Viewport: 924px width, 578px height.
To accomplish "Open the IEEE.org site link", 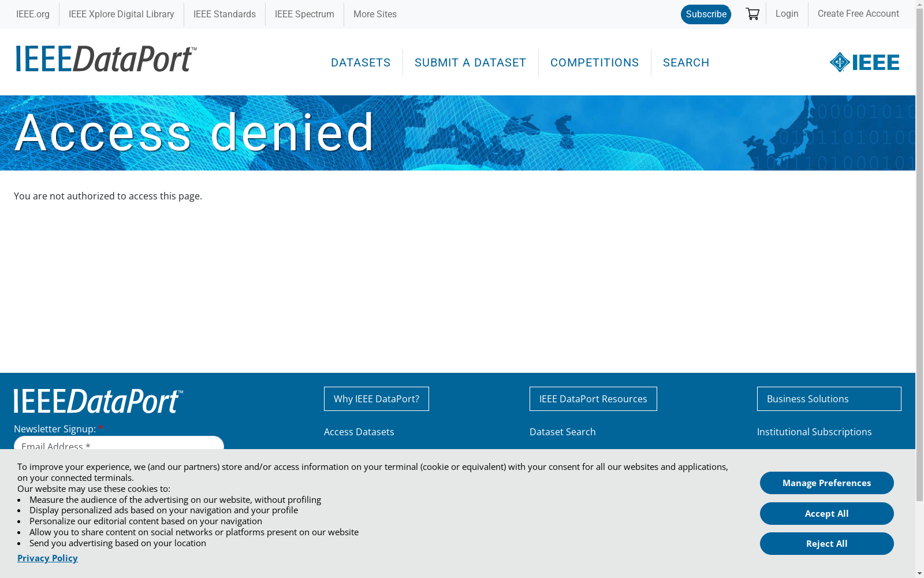I will (33, 14).
